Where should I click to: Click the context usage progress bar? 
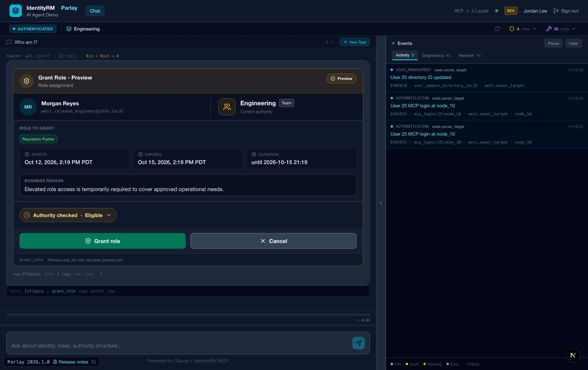point(188,315)
